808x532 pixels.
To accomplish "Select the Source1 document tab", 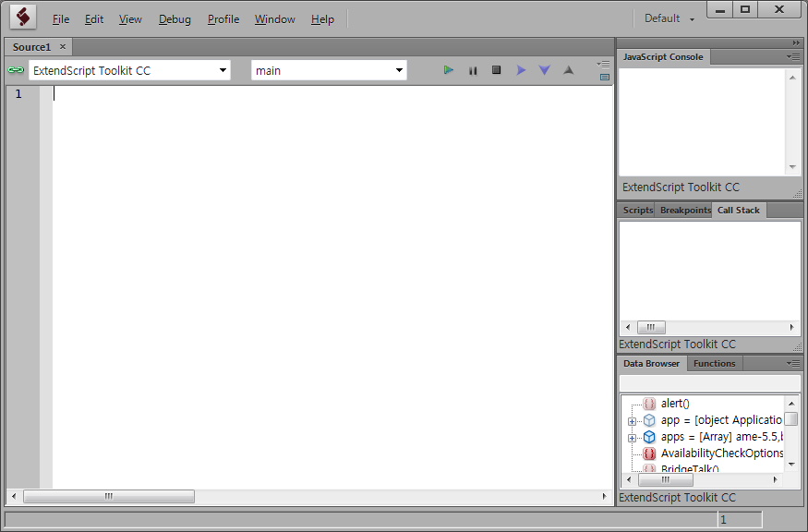I will click(31, 47).
